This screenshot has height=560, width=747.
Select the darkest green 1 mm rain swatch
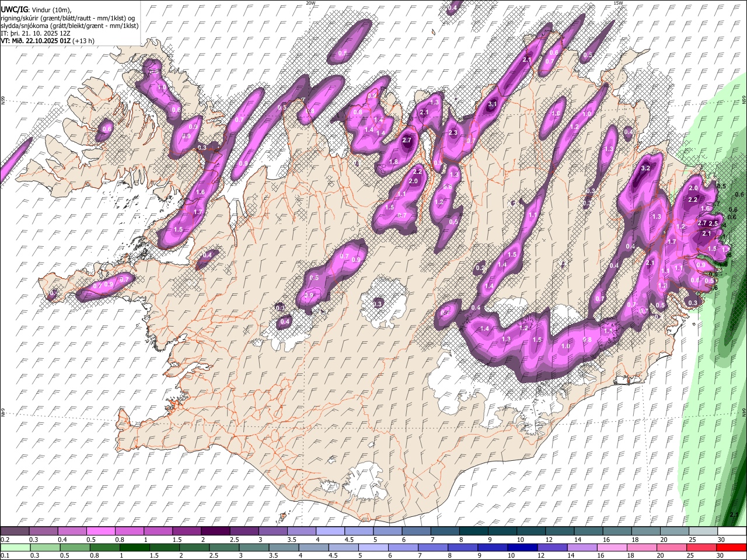tap(134, 548)
